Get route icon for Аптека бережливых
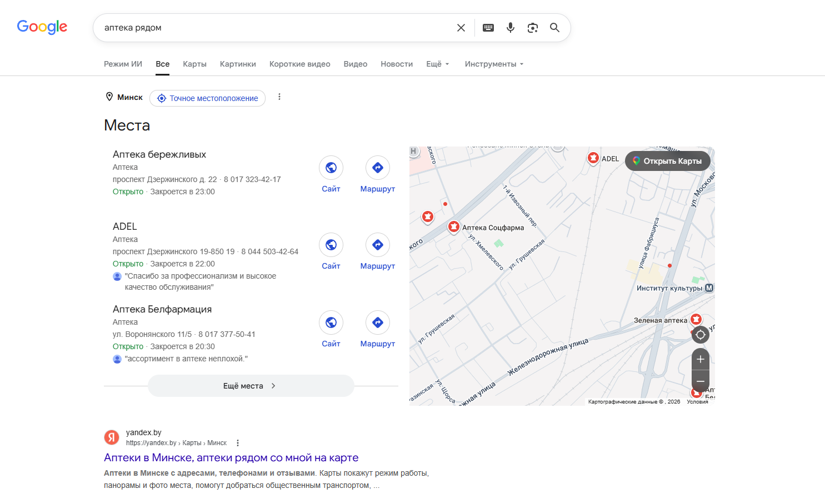Screen dimensions: 825x504 (378, 168)
